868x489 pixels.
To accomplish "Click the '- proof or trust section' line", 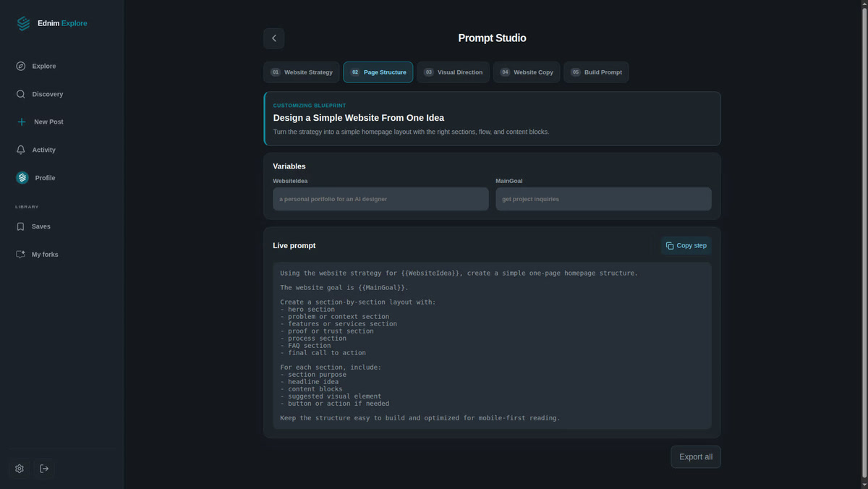I will tap(327, 331).
